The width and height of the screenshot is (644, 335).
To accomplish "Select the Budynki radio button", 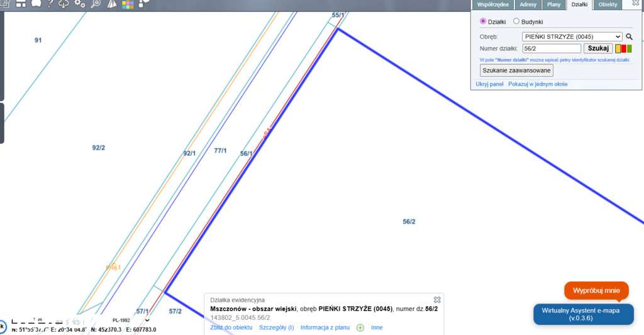I will click(516, 21).
